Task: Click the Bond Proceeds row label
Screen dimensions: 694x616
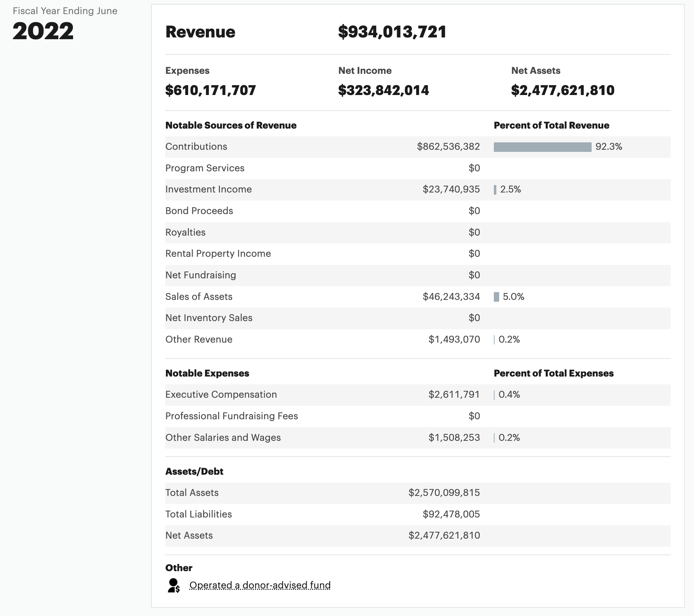Action: (x=199, y=211)
